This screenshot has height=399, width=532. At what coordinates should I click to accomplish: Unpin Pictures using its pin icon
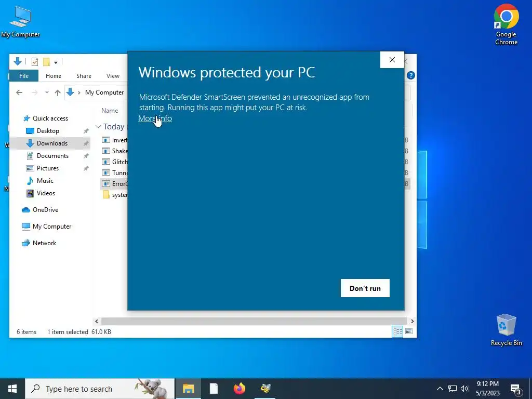(86, 168)
